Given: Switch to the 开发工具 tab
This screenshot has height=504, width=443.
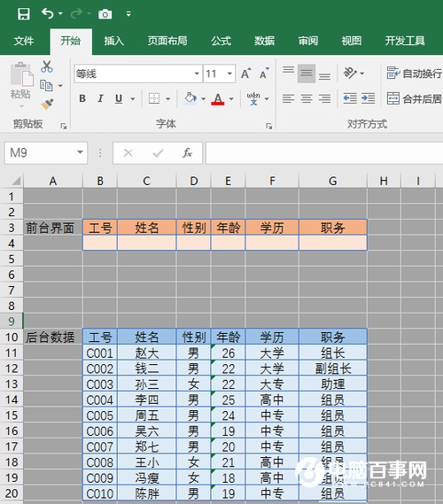Looking at the screenshot, I should pyautogui.click(x=405, y=41).
